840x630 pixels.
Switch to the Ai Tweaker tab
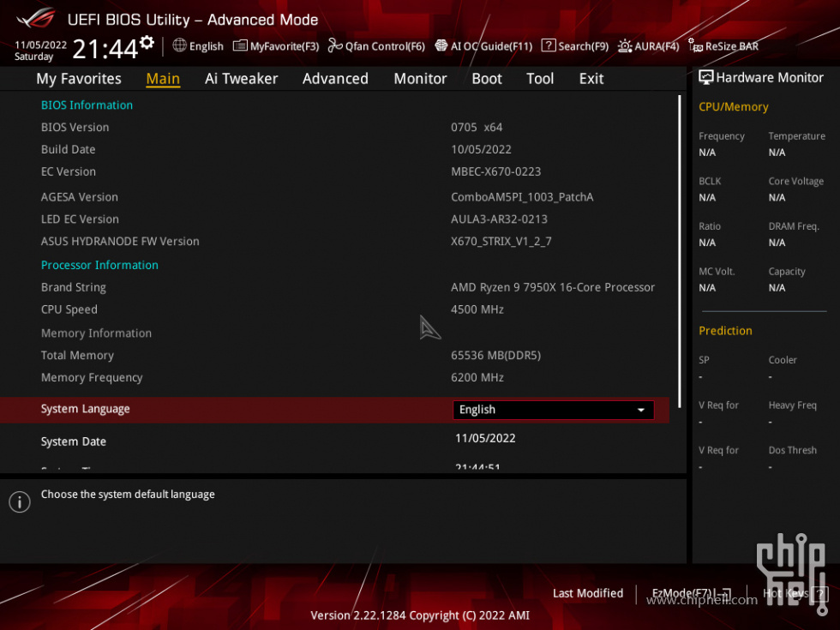(x=241, y=79)
